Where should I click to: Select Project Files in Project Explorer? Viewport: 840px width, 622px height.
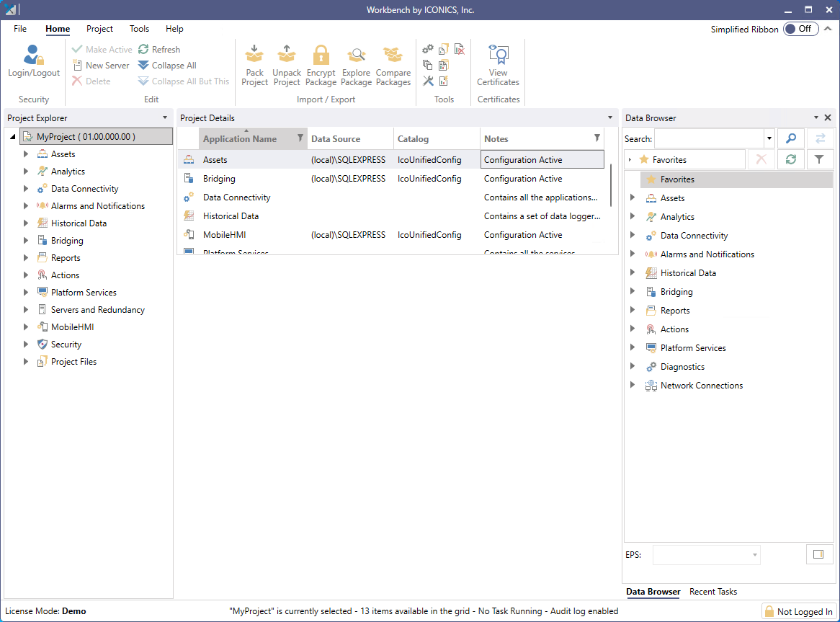point(73,362)
